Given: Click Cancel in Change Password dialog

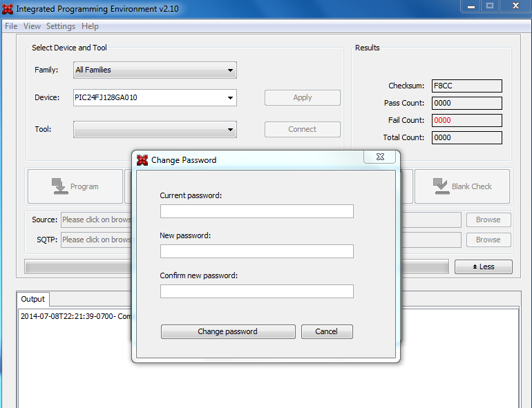Looking at the screenshot, I should pos(327,331).
